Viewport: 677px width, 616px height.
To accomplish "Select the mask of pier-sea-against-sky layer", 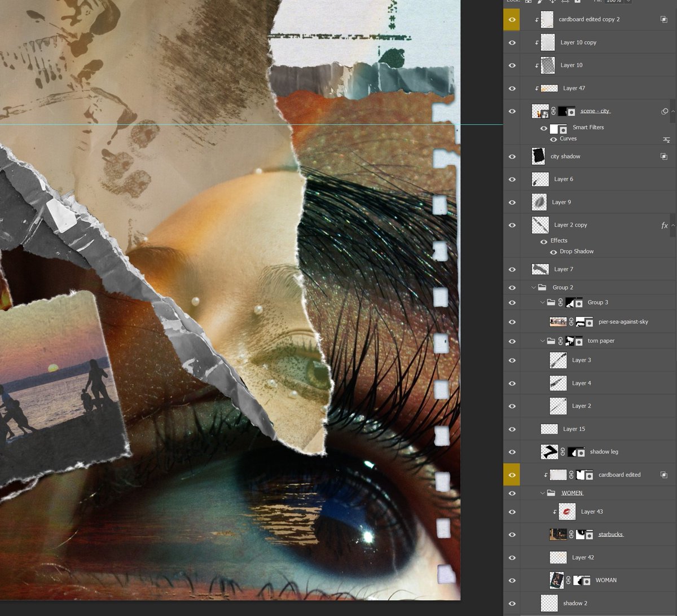I will coord(584,322).
